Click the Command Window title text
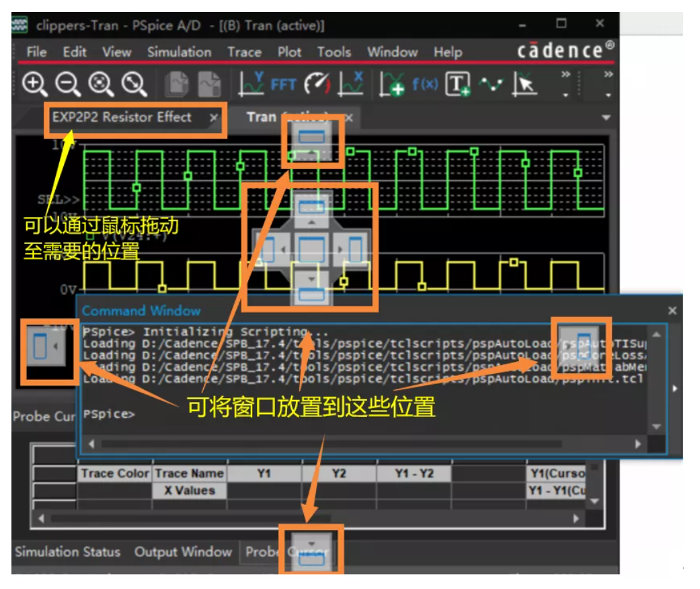This screenshot has height=589, width=700. pyautogui.click(x=141, y=311)
